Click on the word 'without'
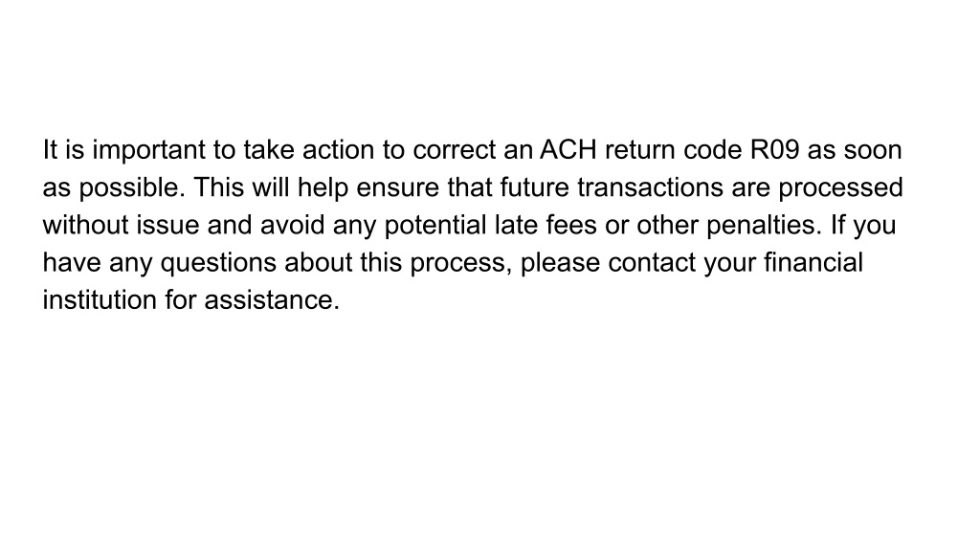 click(85, 225)
